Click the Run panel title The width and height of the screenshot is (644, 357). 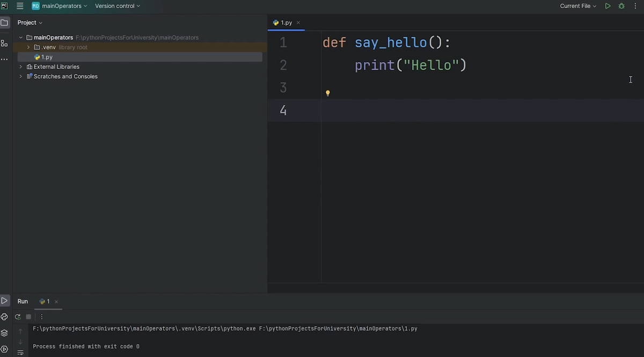23,302
